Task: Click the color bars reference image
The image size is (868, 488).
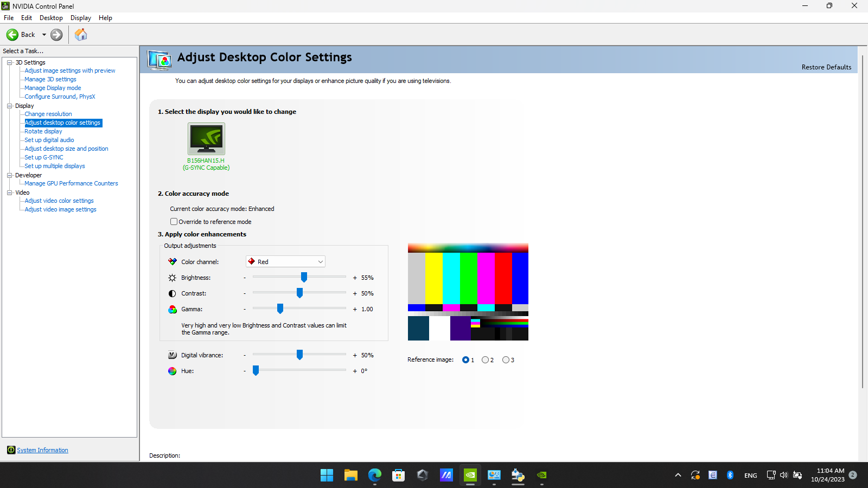Action: 468,292
